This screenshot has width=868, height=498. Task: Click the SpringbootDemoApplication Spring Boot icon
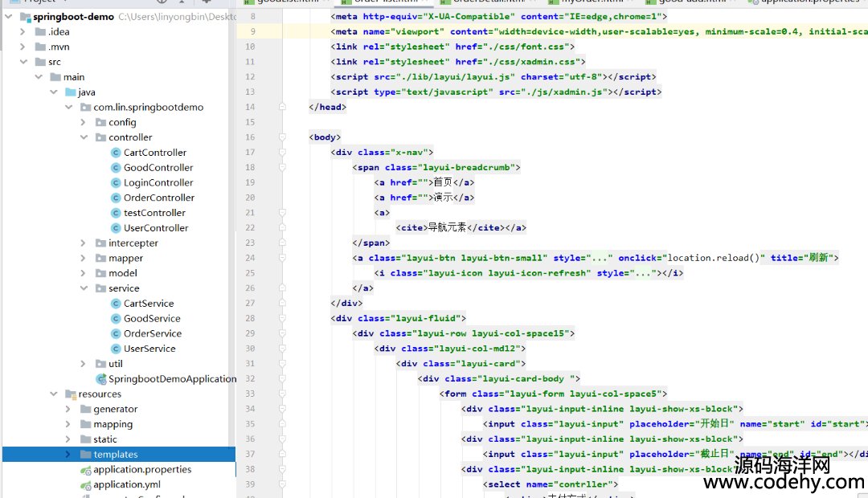(100, 379)
